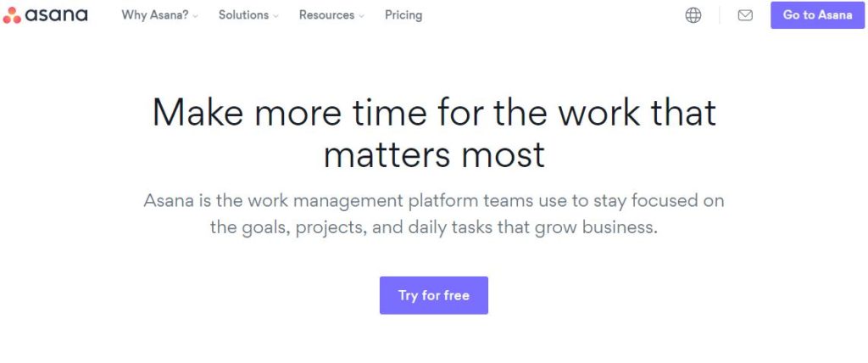Screen dimensions: 868x363
Task: Open the envelope contact sales icon
Action: [745, 15]
